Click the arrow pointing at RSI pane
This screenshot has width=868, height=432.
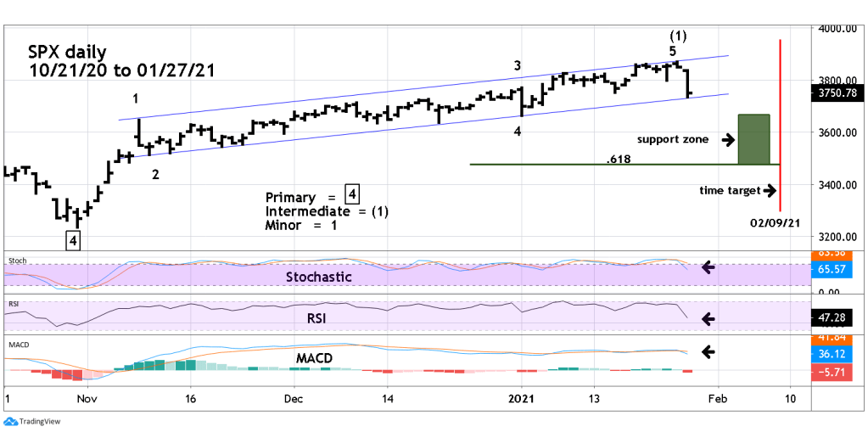pyautogui.click(x=707, y=319)
